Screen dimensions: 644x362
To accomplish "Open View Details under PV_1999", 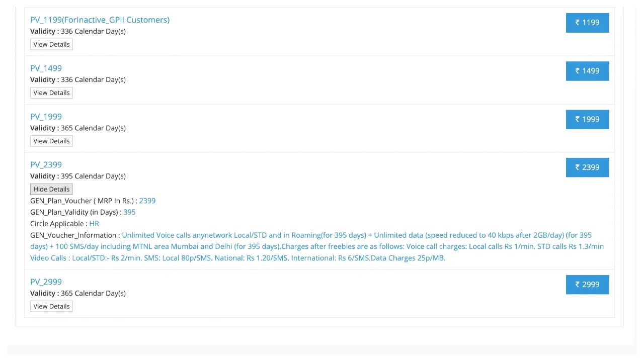I will point(51,141).
